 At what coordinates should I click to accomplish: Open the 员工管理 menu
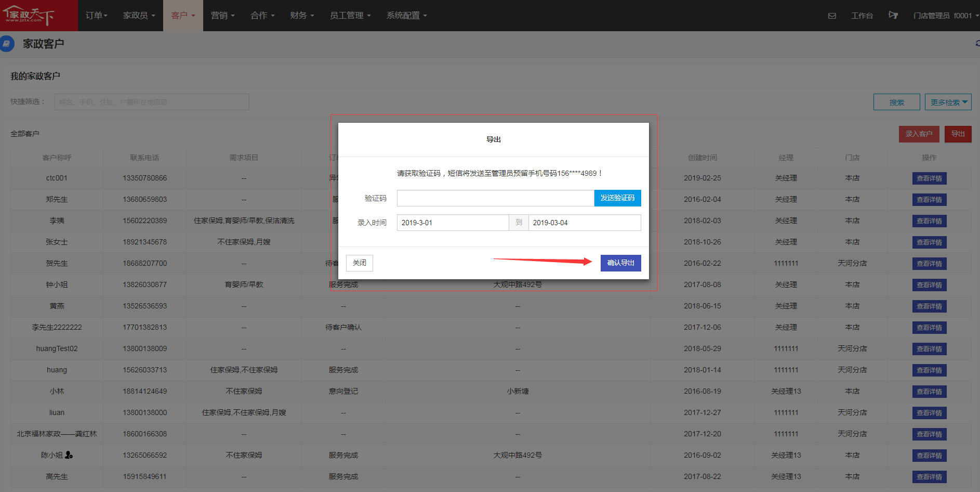click(x=350, y=16)
